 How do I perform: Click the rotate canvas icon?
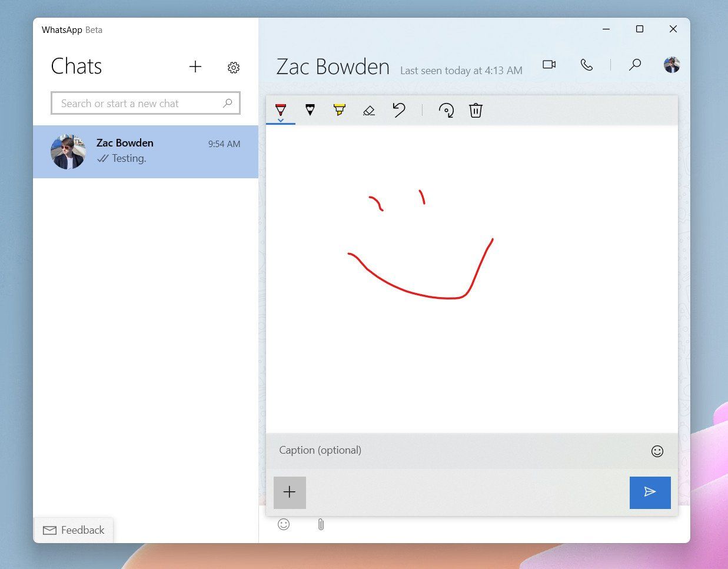pyautogui.click(x=446, y=110)
